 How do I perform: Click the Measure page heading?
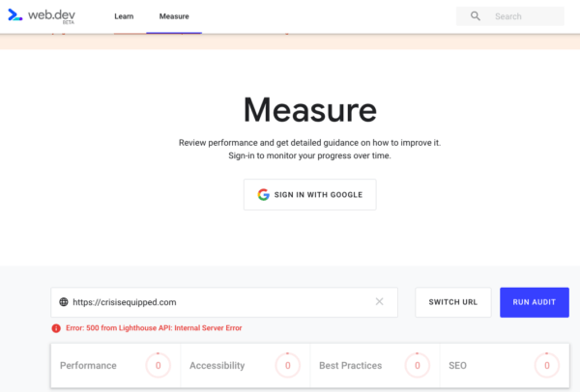click(x=310, y=110)
